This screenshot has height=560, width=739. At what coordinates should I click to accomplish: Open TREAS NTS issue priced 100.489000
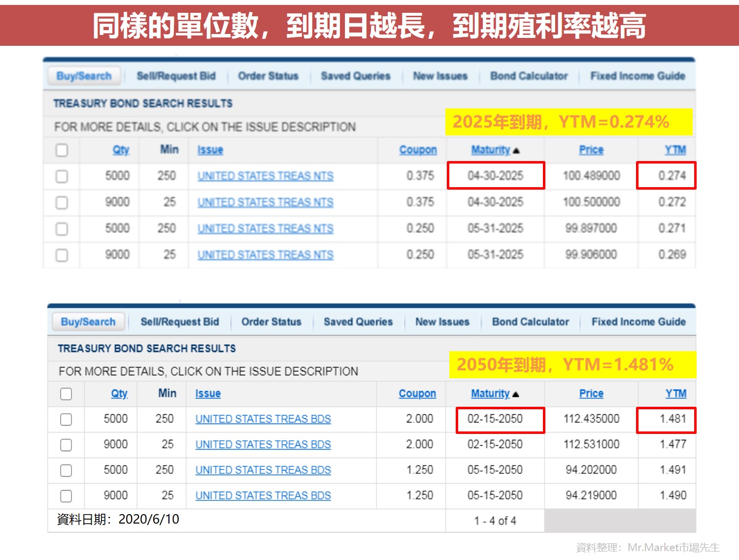(266, 176)
